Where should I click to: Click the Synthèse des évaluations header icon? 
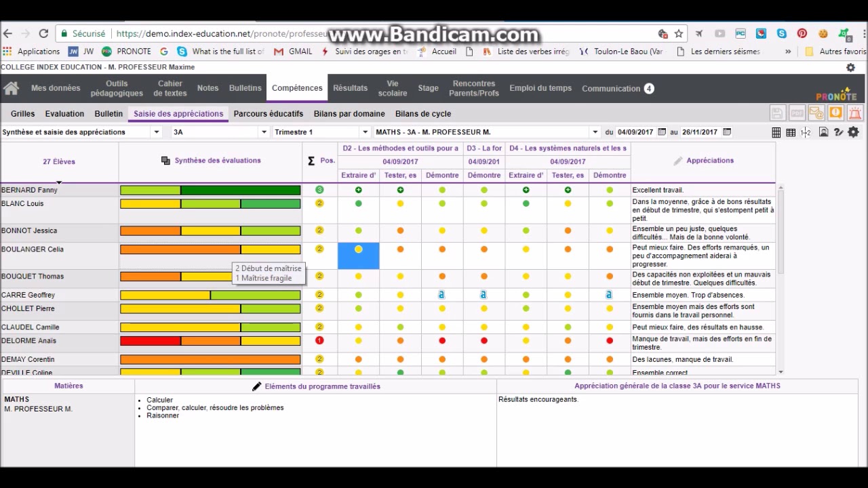[165, 161]
